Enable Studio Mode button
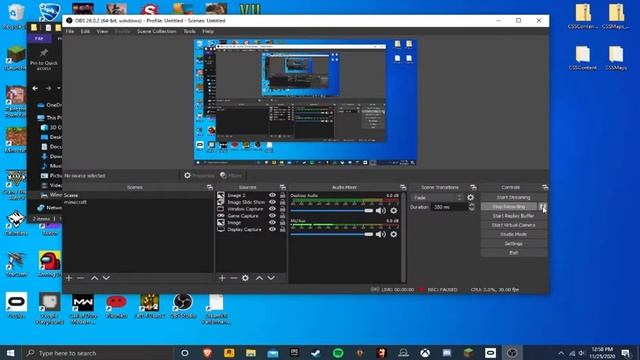640x360 pixels. pos(513,234)
